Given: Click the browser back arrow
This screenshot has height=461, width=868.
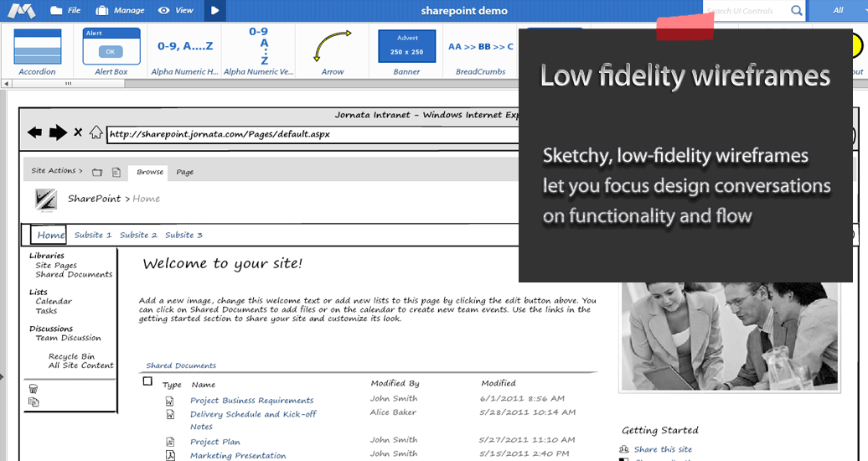Looking at the screenshot, I should point(34,132).
